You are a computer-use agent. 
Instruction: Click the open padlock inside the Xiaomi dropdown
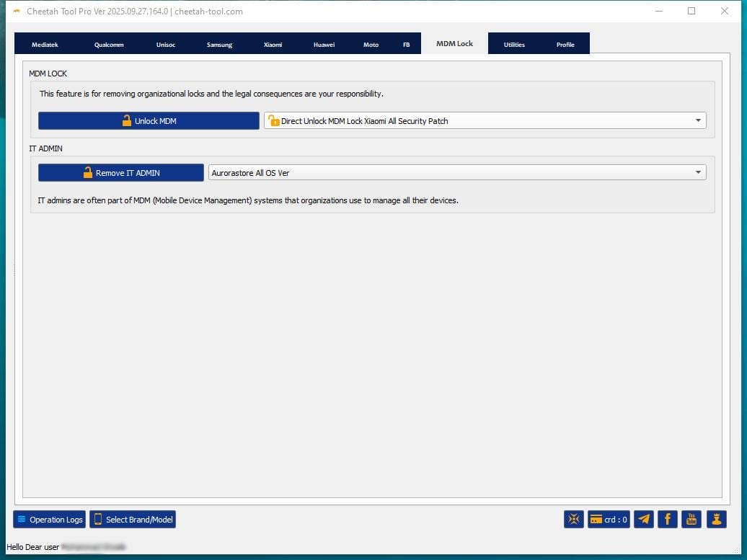tap(273, 120)
